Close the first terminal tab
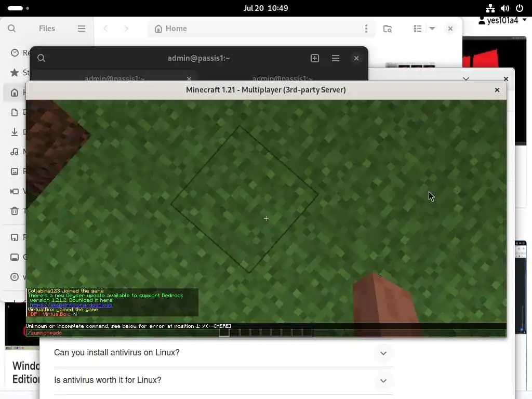532x399 pixels. (189, 78)
